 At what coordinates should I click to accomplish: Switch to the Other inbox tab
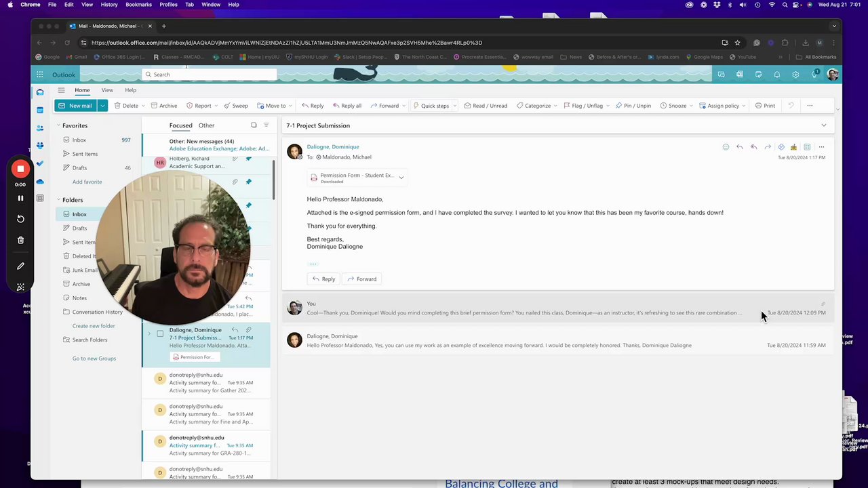point(206,125)
